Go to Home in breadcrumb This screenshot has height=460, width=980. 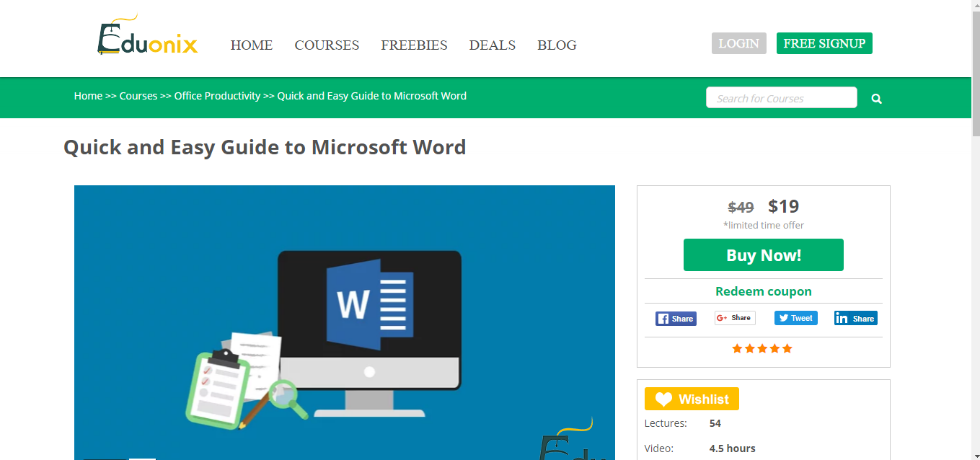88,96
